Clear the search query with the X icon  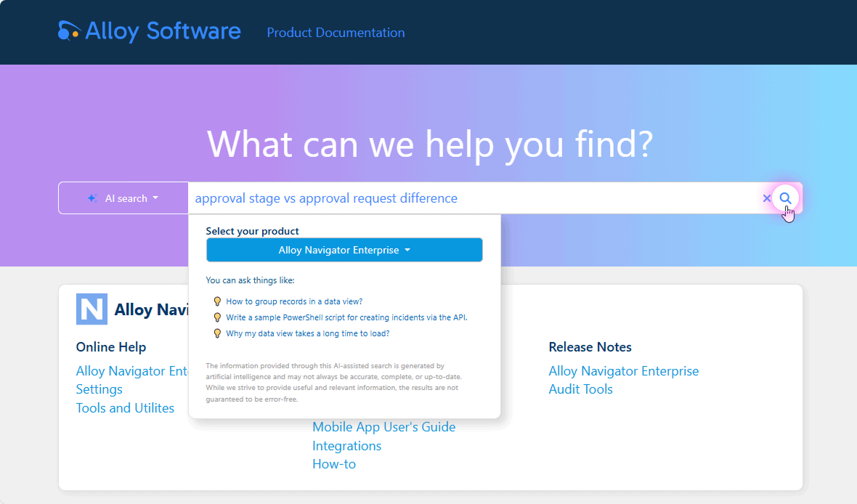(x=766, y=198)
